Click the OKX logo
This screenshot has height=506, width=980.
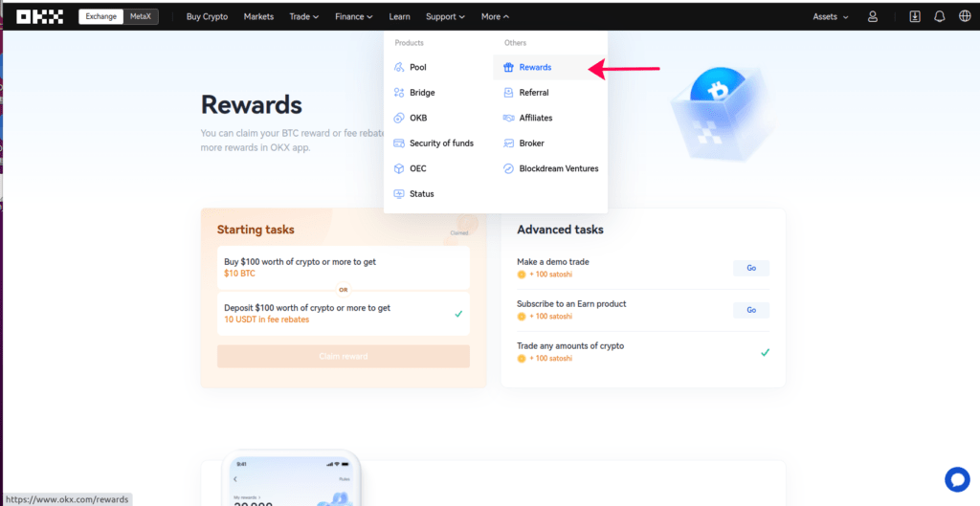coord(40,17)
